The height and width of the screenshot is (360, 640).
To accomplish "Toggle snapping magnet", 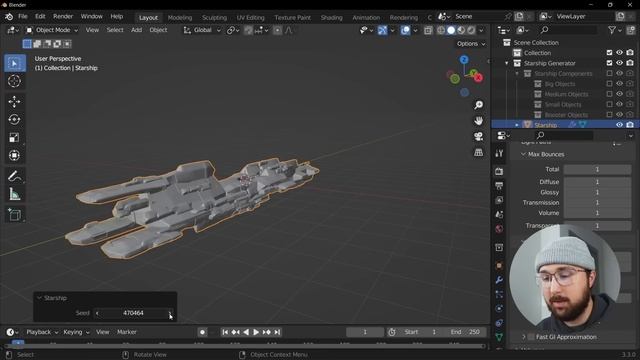I will (248, 30).
